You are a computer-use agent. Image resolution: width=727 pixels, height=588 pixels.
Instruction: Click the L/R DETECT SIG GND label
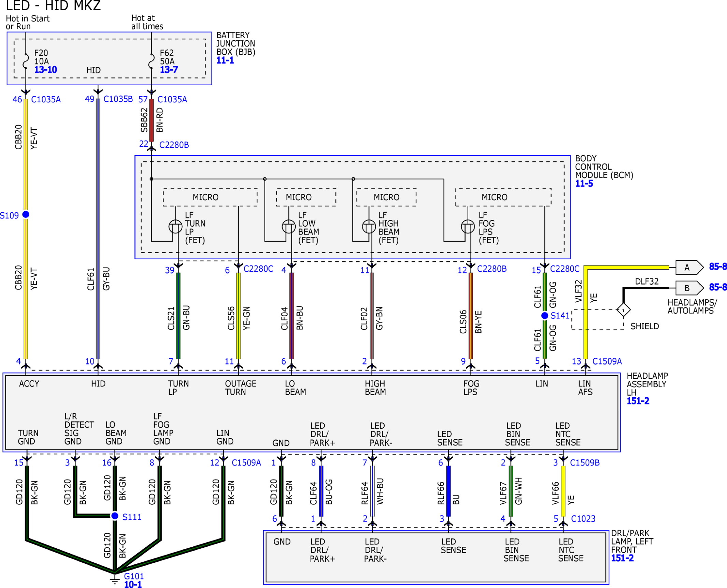[79, 429]
